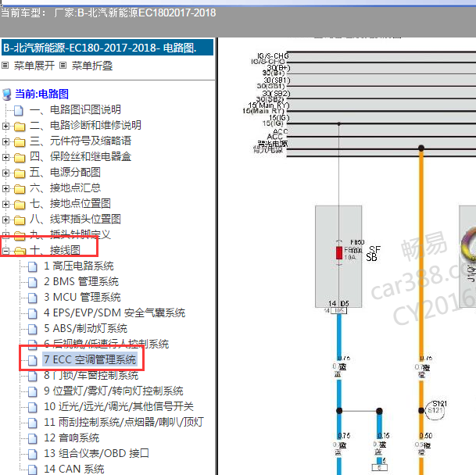Open 12 音响系统 diagram
The height and width of the screenshot is (475, 476).
(x=72, y=437)
